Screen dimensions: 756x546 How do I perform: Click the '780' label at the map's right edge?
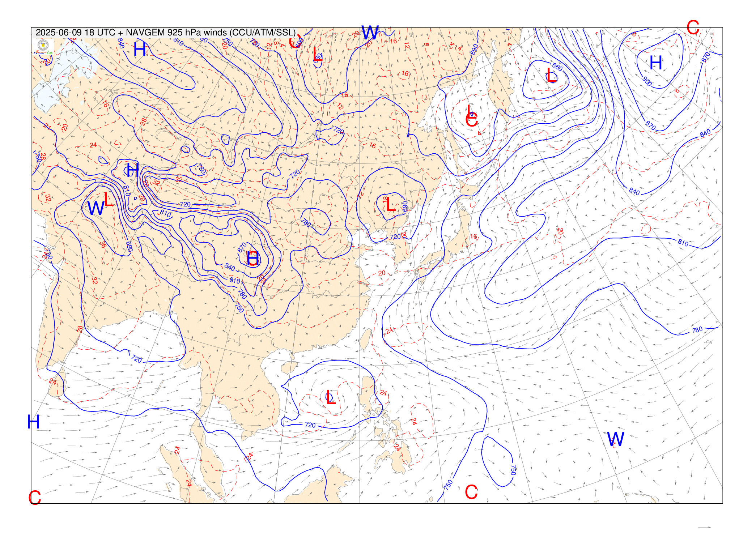(697, 330)
